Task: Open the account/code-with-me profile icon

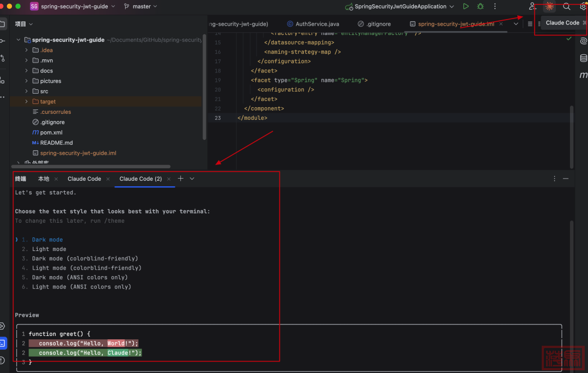Action: pos(532,7)
